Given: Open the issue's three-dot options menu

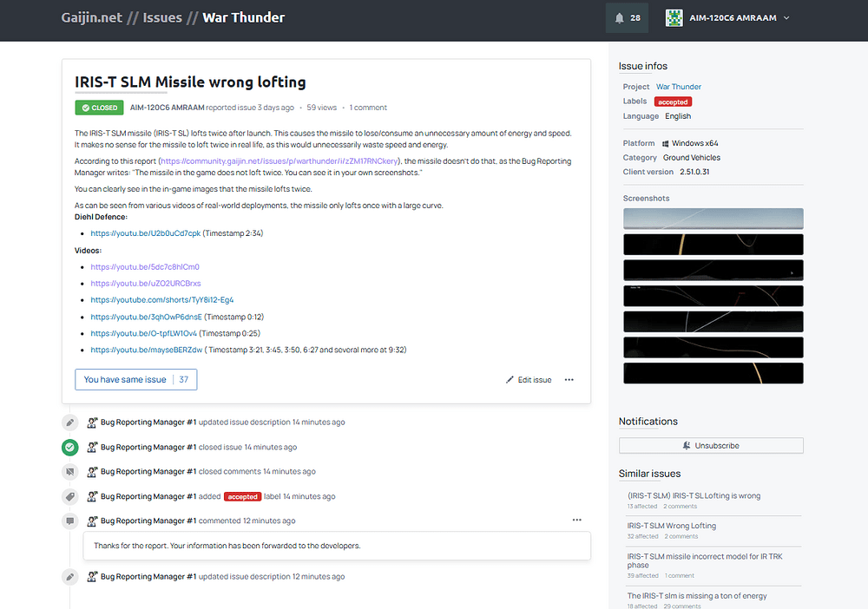Looking at the screenshot, I should coord(569,380).
